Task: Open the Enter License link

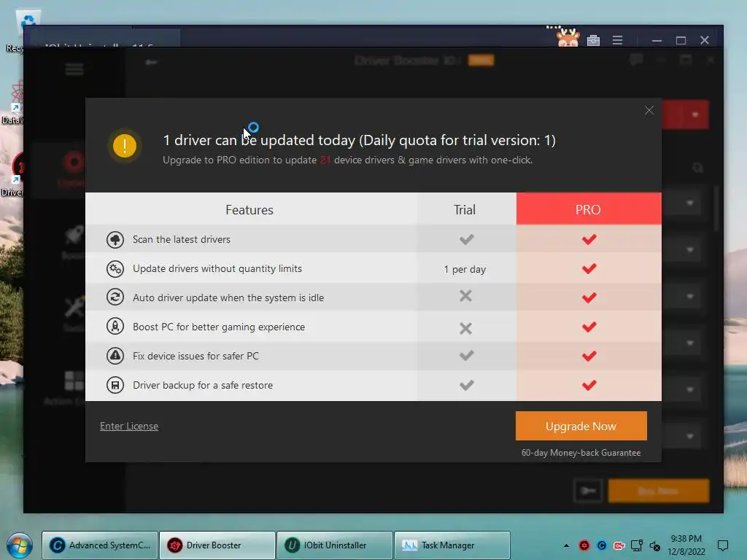Action: click(129, 426)
